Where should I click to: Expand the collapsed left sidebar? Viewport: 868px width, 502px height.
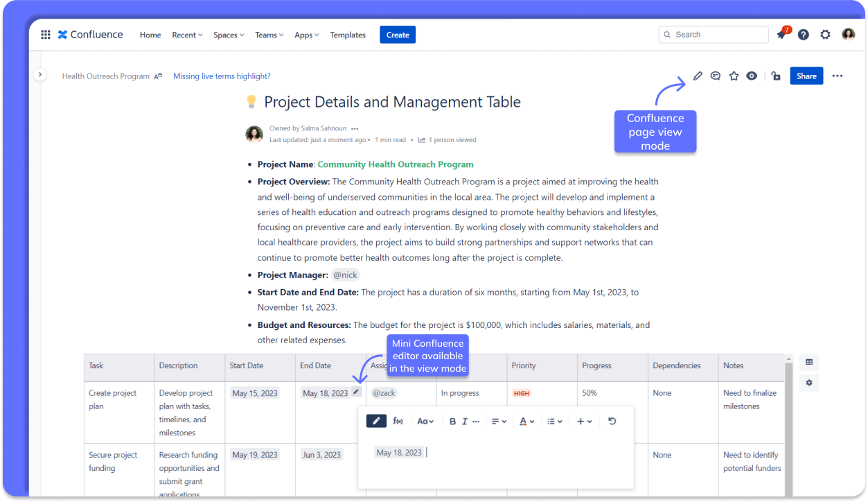click(39, 74)
